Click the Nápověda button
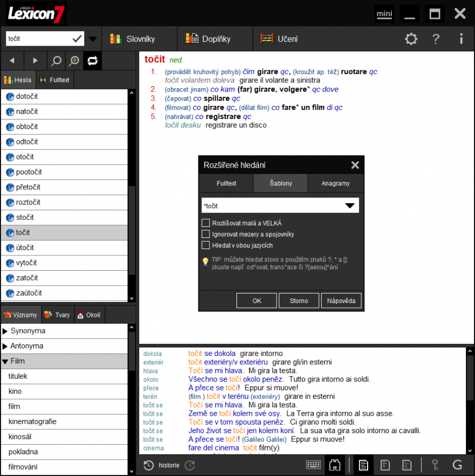 [341, 300]
